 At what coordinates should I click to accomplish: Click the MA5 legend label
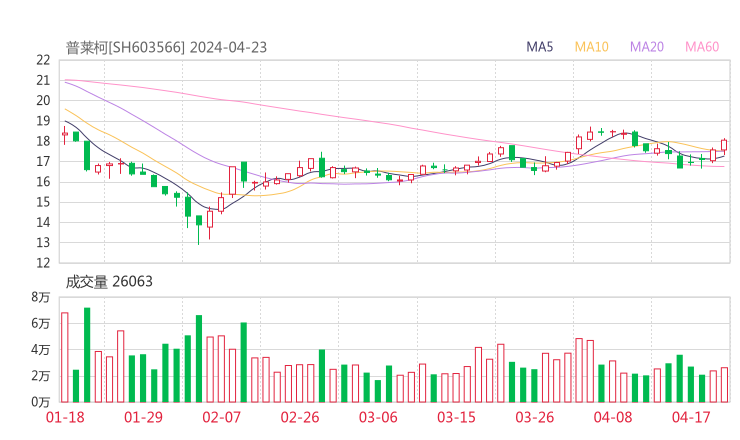539,47
